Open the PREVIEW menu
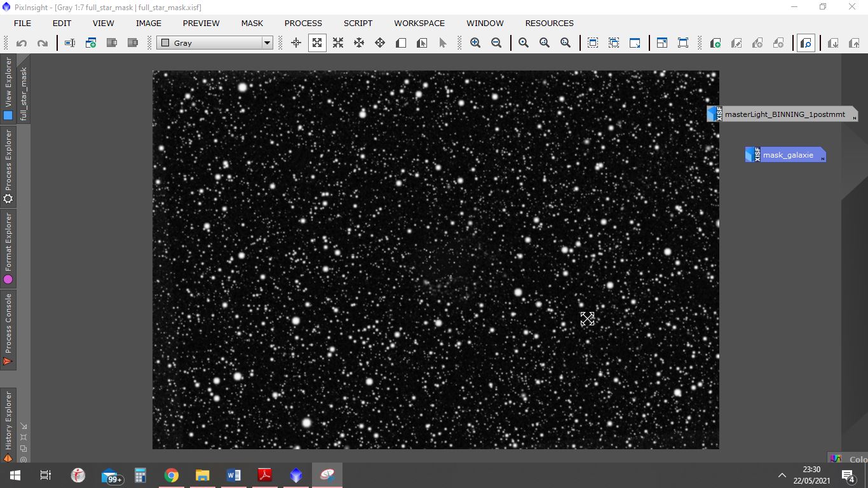This screenshot has width=868, height=488. pyautogui.click(x=201, y=23)
